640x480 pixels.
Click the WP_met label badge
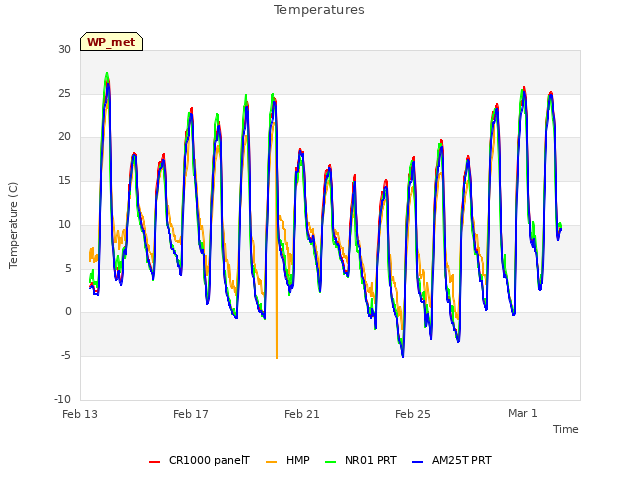coord(111,42)
